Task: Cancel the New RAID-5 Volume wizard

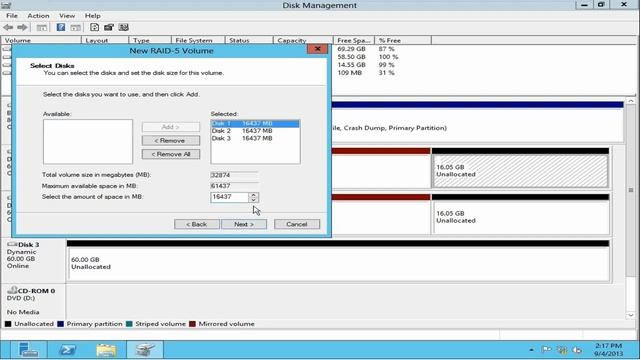Action: (x=297, y=224)
